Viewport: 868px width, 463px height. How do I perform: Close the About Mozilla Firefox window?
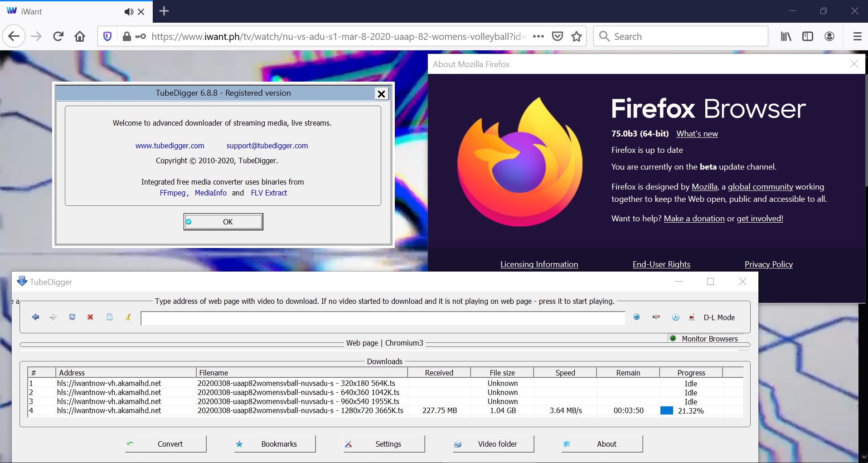click(854, 64)
